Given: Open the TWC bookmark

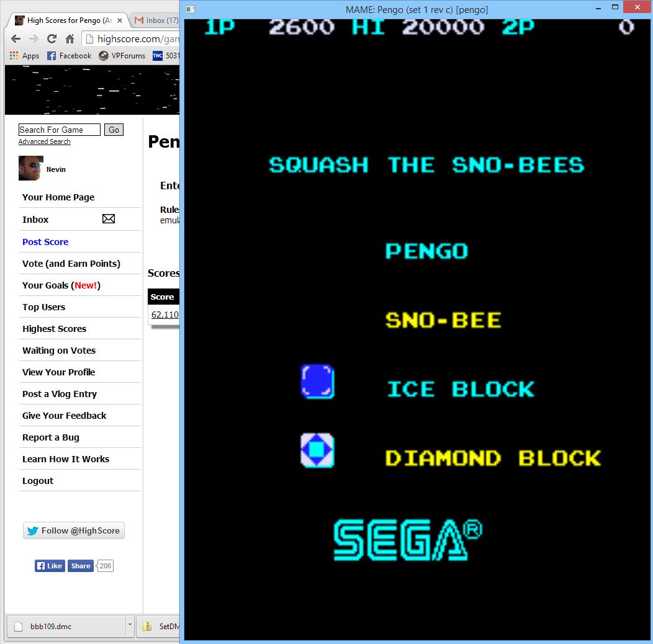Looking at the screenshot, I should tap(165, 56).
